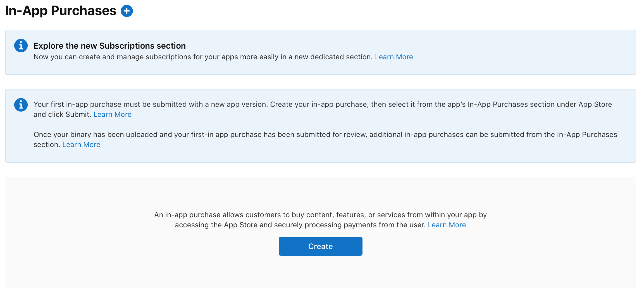Click the 'Your first in-app purchase must be submitted' paragraph
644x298 pixels.
[323, 104]
